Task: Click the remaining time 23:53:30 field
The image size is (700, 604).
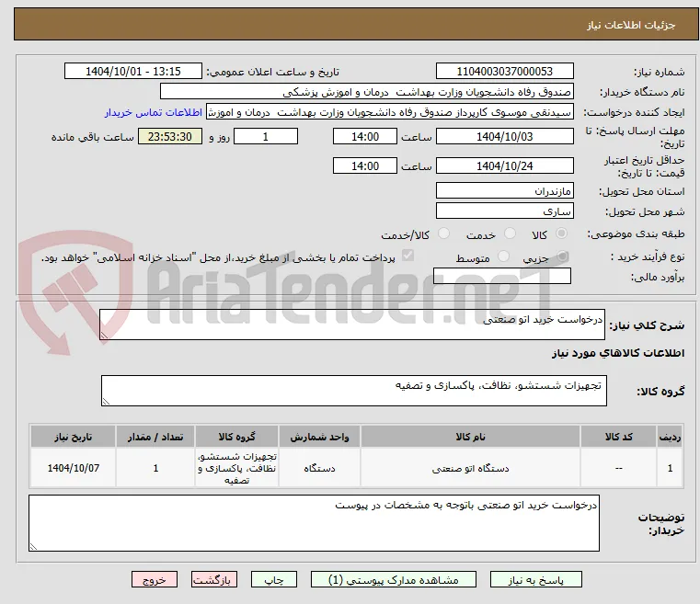Action: (170, 136)
